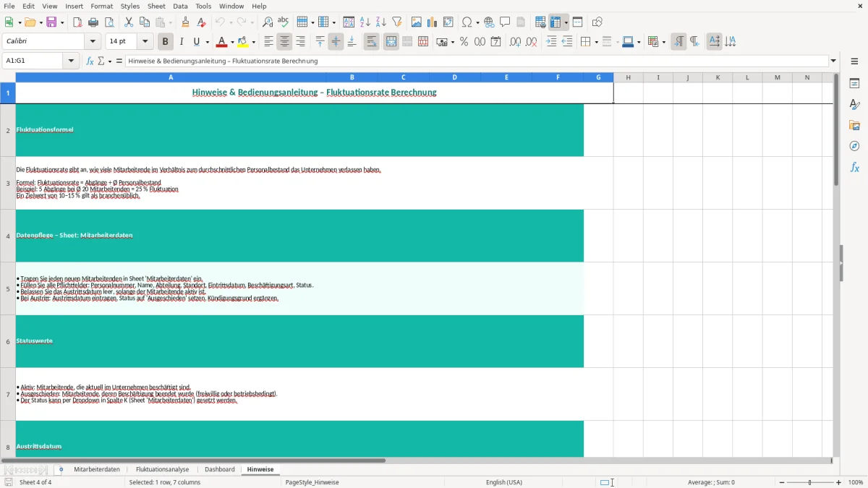This screenshot has width=868, height=488.
Task: Click the Font Color red swatch
Action: click(222, 42)
